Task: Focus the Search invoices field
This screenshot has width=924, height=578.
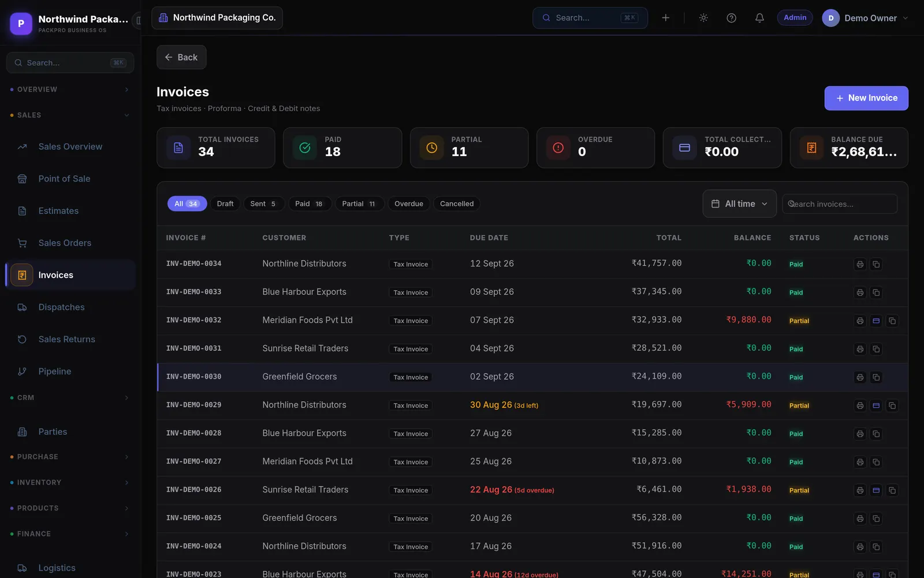Action: pos(840,204)
